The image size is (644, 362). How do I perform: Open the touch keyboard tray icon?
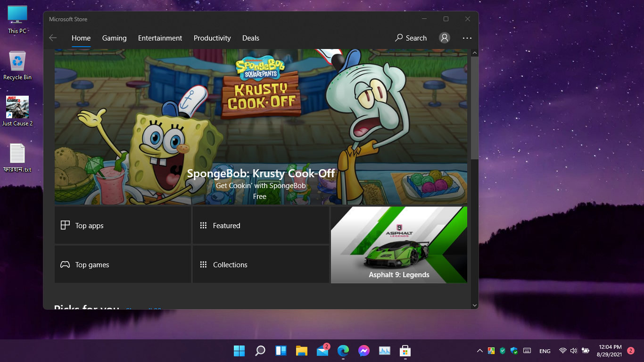click(527, 351)
